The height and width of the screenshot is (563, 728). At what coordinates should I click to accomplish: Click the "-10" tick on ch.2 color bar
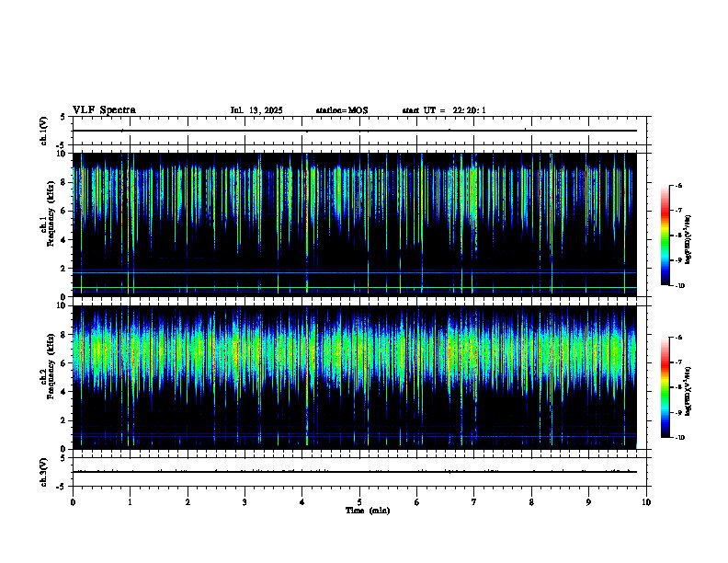(679, 438)
